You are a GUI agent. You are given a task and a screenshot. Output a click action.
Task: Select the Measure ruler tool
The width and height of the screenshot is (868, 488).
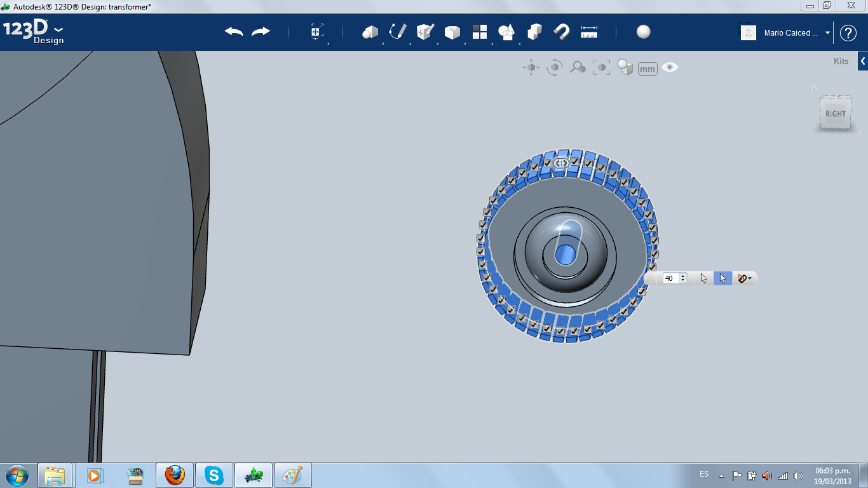589,32
